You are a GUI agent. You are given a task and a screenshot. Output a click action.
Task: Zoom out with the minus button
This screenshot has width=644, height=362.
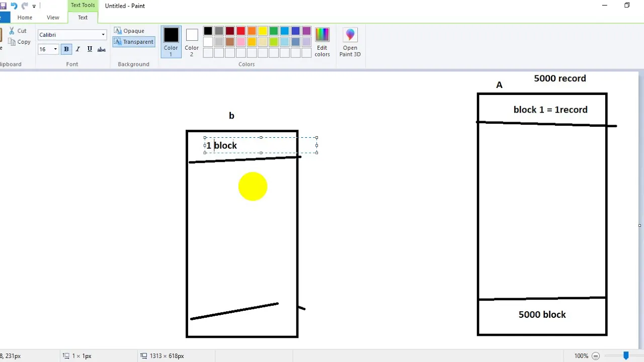tap(596, 355)
